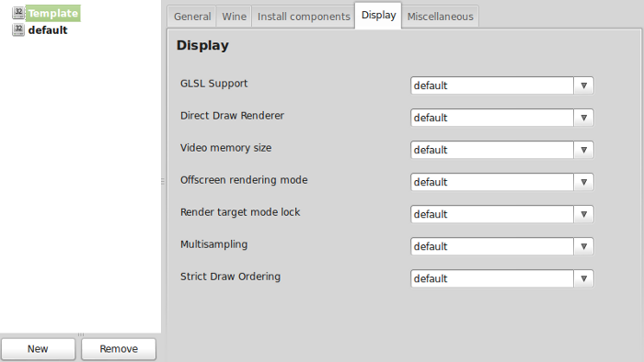Switch to the Wine tab
644x362 pixels.
click(x=234, y=17)
